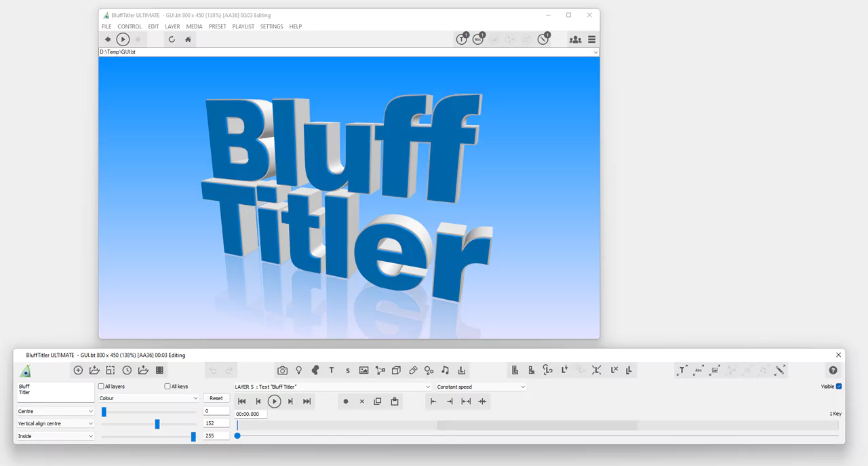This screenshot has height=466, width=868.
Task: Enable the All keys checkbox
Action: click(x=167, y=386)
